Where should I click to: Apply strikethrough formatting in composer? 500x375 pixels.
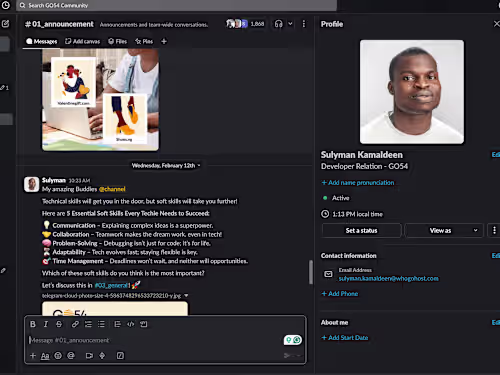59,324
